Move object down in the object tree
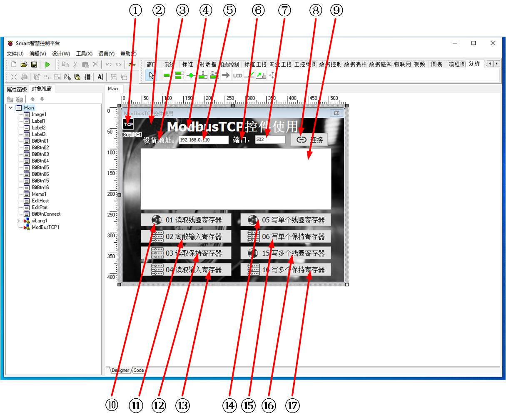The width and height of the screenshot is (506, 420). coord(42,99)
